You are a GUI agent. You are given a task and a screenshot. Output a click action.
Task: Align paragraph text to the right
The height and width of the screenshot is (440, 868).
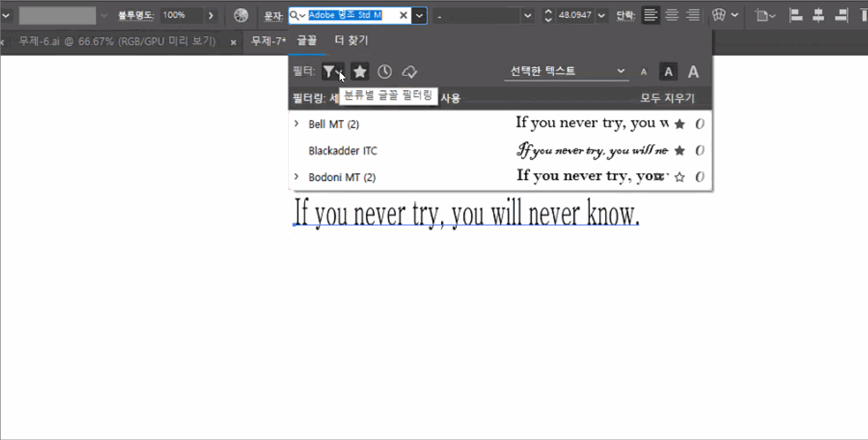click(x=692, y=15)
